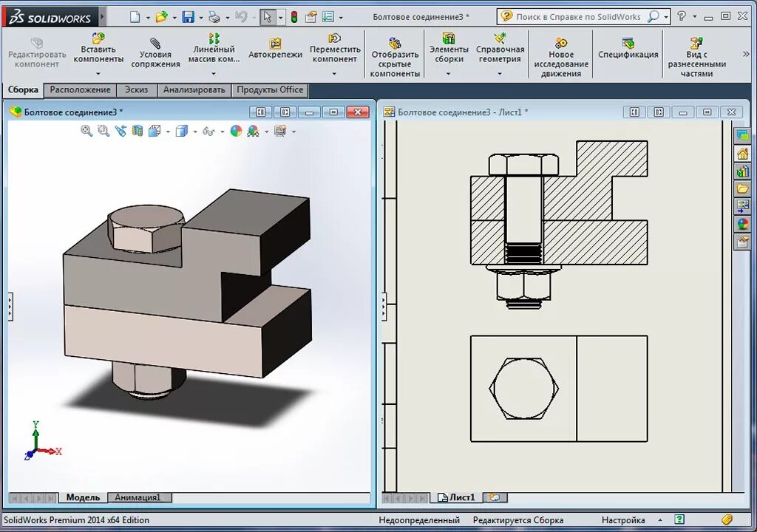Viewport: 757px width, 532px height.
Task: Switch to the Анализировать ribbon tab
Action: pos(194,89)
